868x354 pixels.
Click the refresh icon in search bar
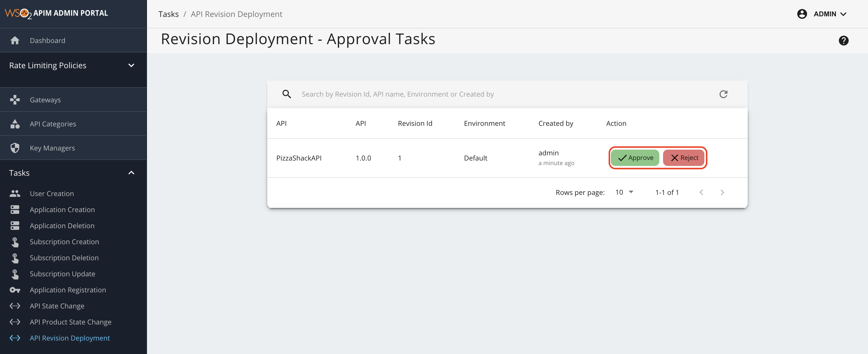723,94
